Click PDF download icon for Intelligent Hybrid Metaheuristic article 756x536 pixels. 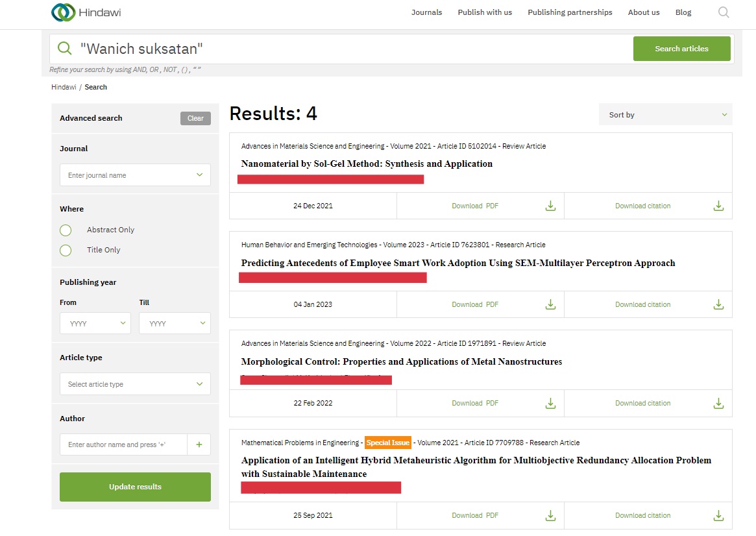point(550,515)
